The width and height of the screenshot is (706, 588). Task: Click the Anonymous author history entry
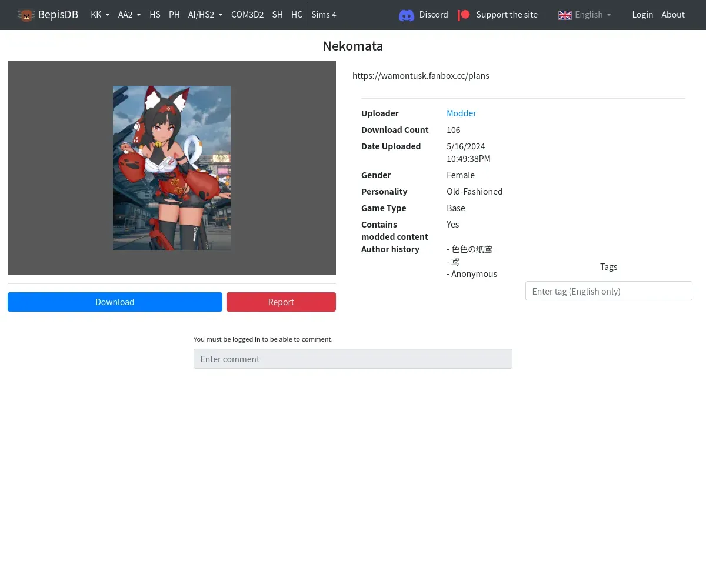pyautogui.click(x=472, y=274)
